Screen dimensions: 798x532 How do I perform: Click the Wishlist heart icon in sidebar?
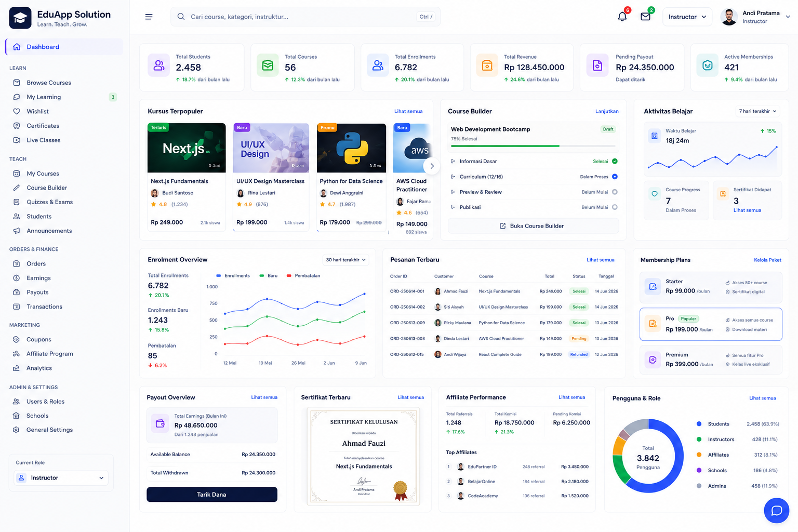pos(17,111)
